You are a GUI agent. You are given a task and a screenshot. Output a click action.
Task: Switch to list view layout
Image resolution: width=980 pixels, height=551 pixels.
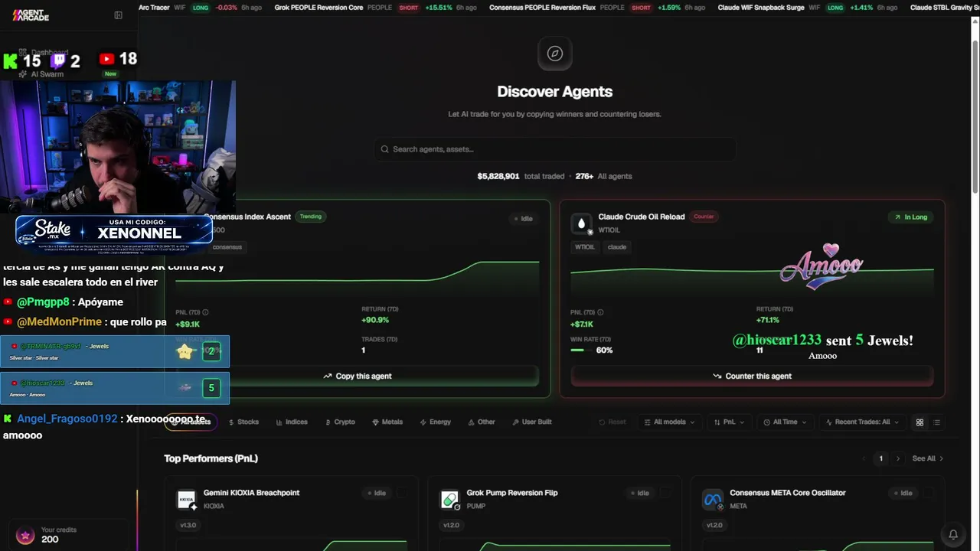(x=936, y=422)
